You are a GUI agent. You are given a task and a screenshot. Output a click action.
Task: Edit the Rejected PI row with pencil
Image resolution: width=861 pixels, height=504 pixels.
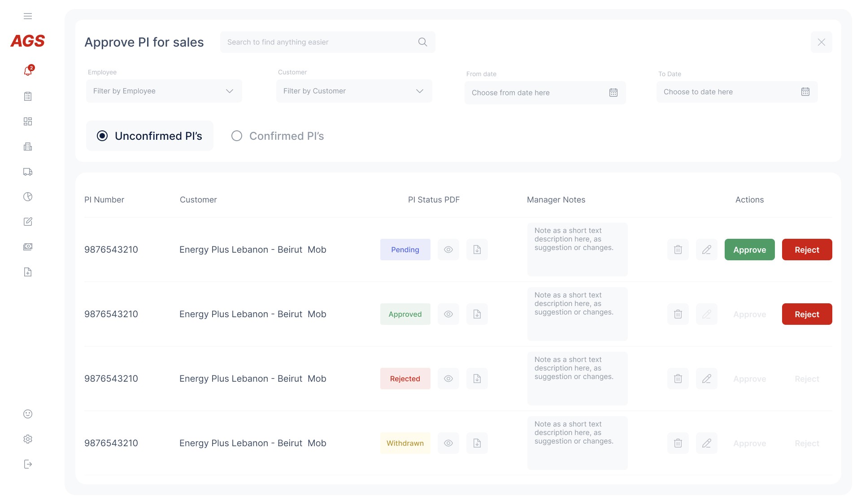click(x=707, y=379)
